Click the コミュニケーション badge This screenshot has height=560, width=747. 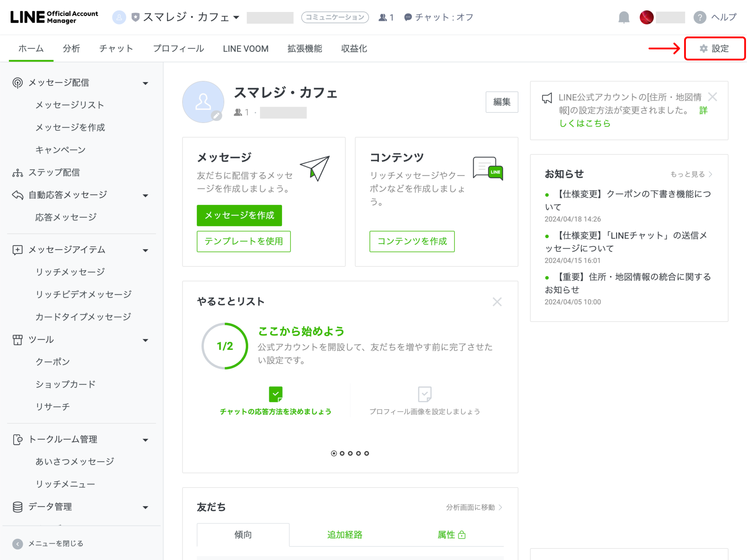[335, 17]
